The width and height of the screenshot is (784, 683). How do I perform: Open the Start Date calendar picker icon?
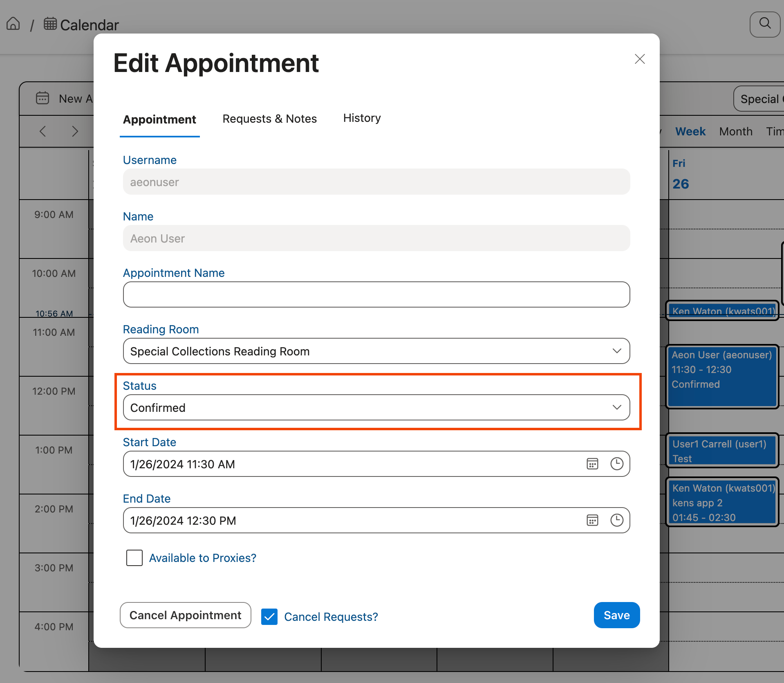pos(592,464)
